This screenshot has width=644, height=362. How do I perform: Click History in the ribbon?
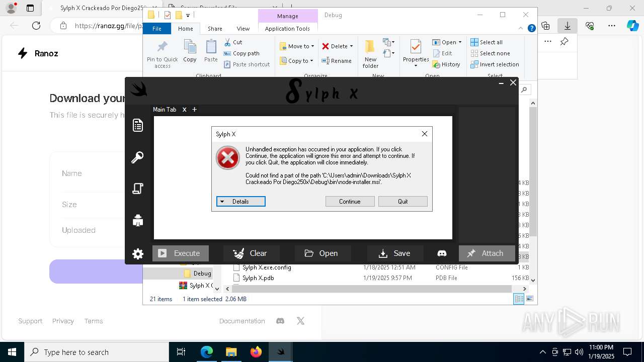(446, 64)
